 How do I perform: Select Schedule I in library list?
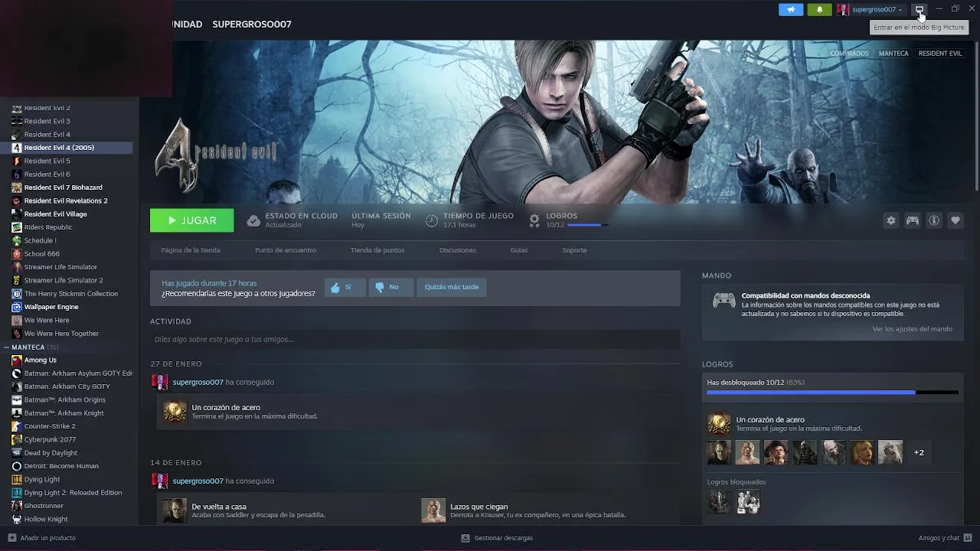(x=40, y=240)
